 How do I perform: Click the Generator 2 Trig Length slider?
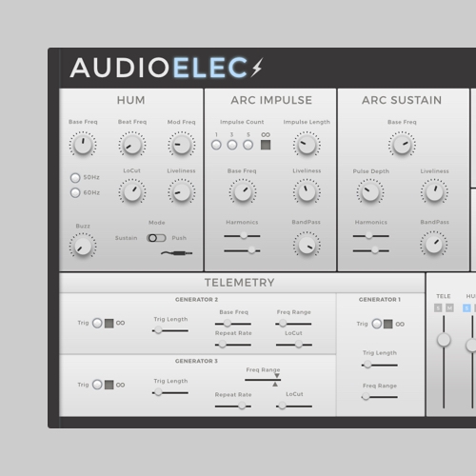170,330
